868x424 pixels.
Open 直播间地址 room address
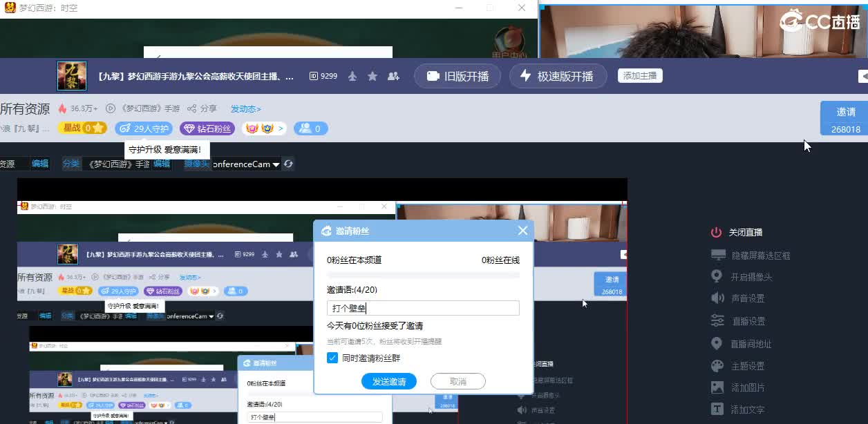tap(741, 344)
